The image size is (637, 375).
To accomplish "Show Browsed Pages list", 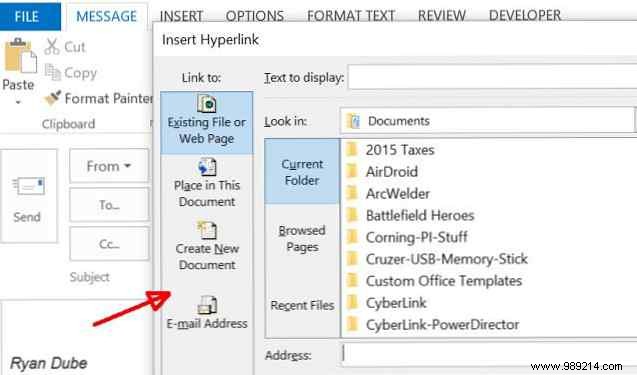I will coord(302,238).
